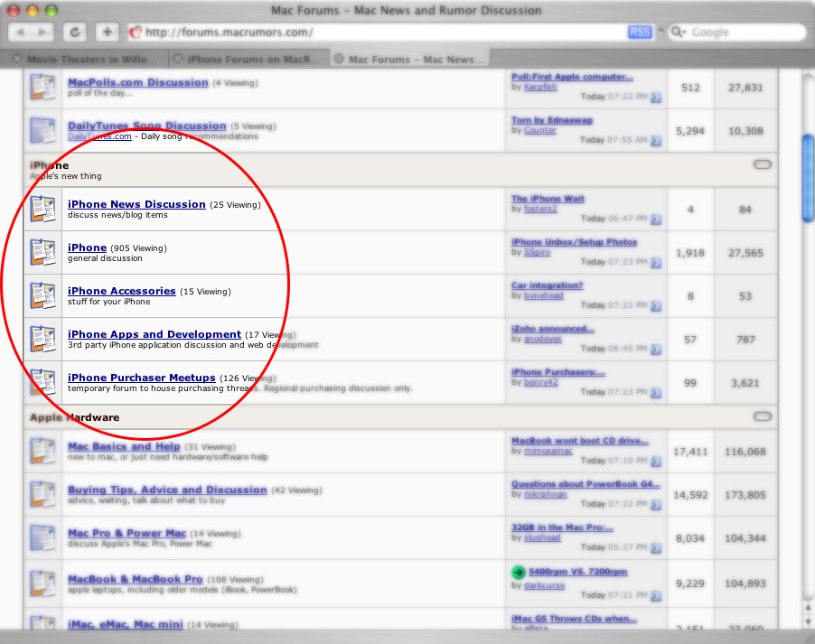Close the iPhone Forums on MacR tab

pos(178,59)
